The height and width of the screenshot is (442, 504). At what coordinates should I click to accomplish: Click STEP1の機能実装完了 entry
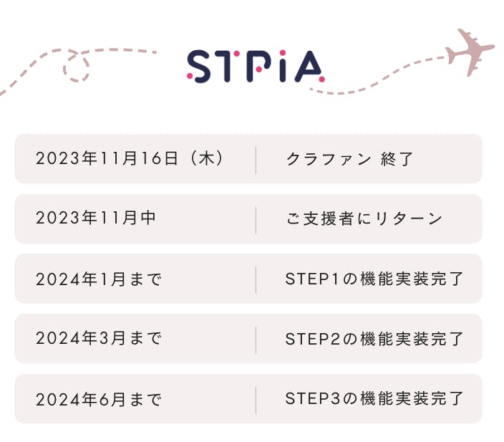pyautogui.click(x=374, y=279)
